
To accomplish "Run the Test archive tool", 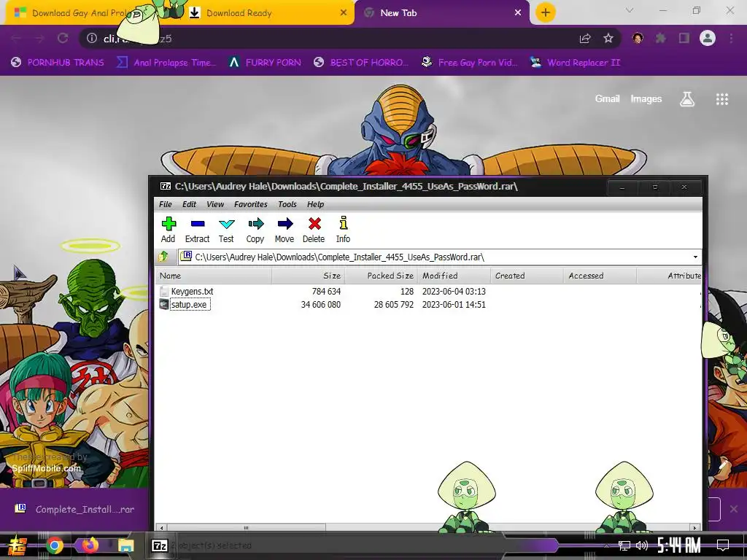I will tap(226, 230).
